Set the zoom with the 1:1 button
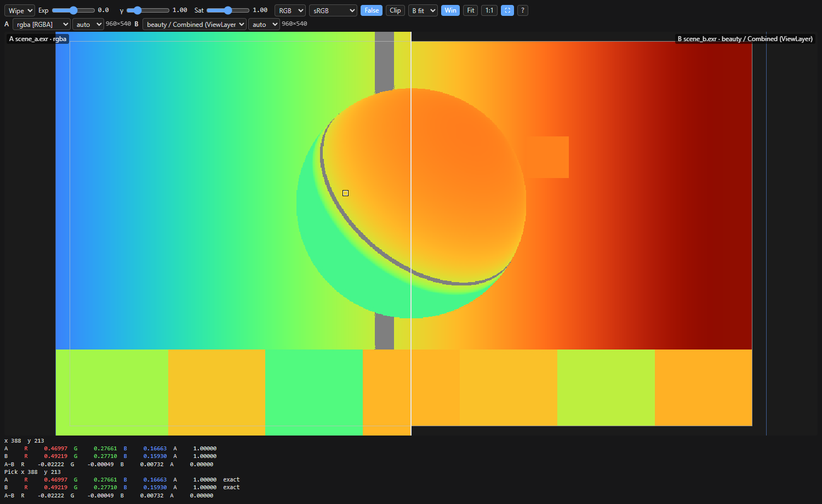This screenshot has height=504, width=822. tap(489, 10)
